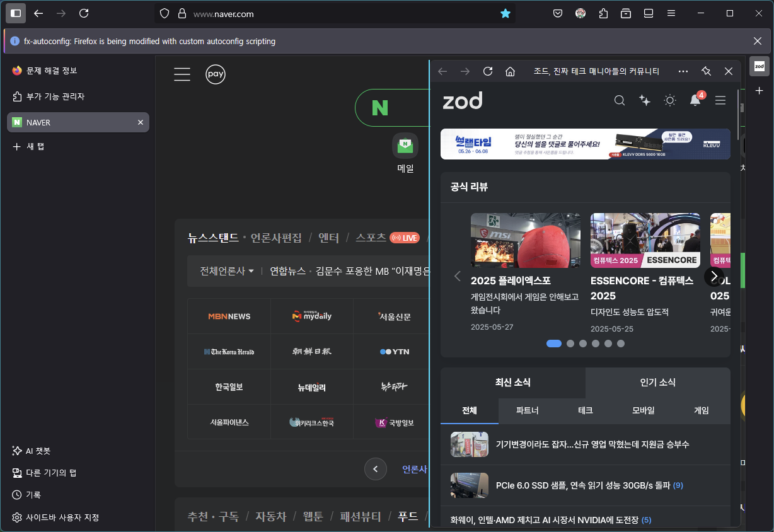Click zod sparkles AI icon

pos(645,100)
